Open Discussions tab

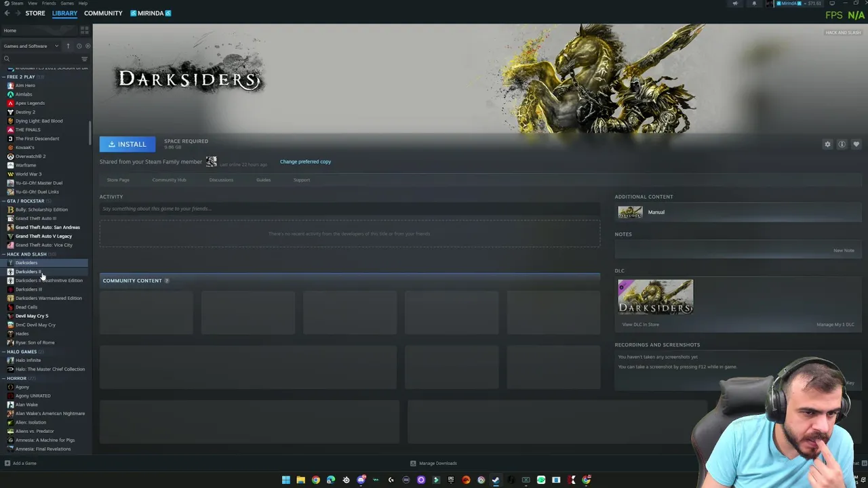(x=221, y=180)
